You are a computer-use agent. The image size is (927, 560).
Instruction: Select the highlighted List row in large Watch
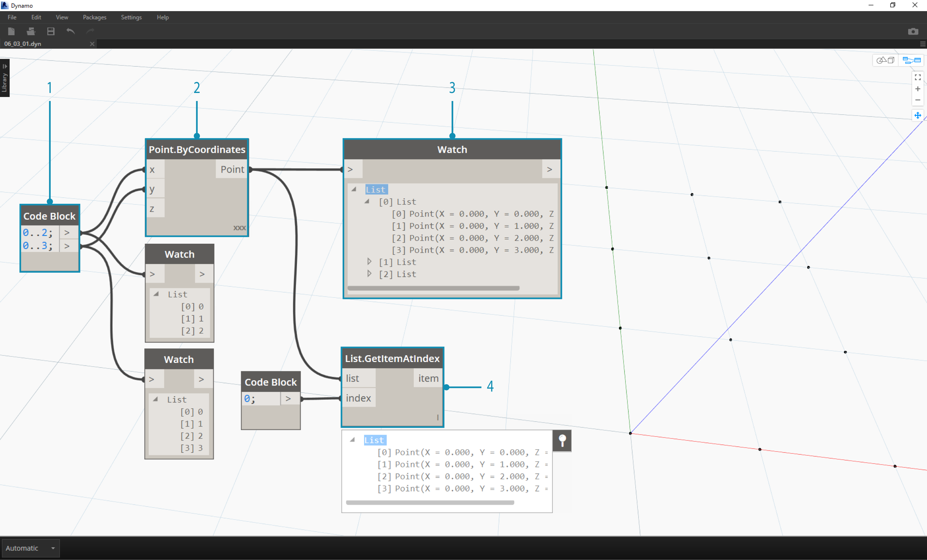pos(376,190)
